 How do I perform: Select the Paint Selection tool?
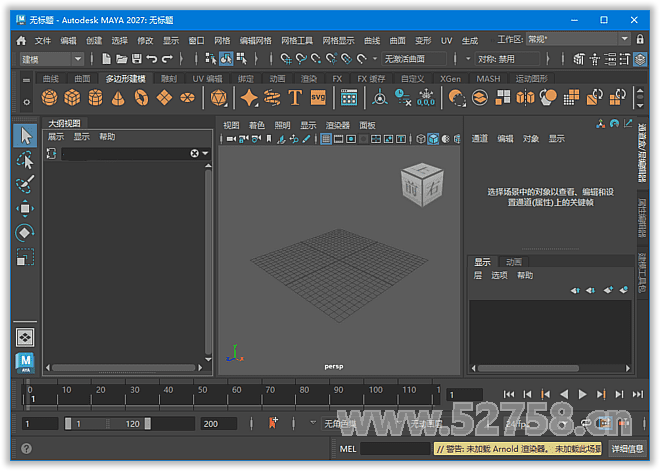click(25, 184)
